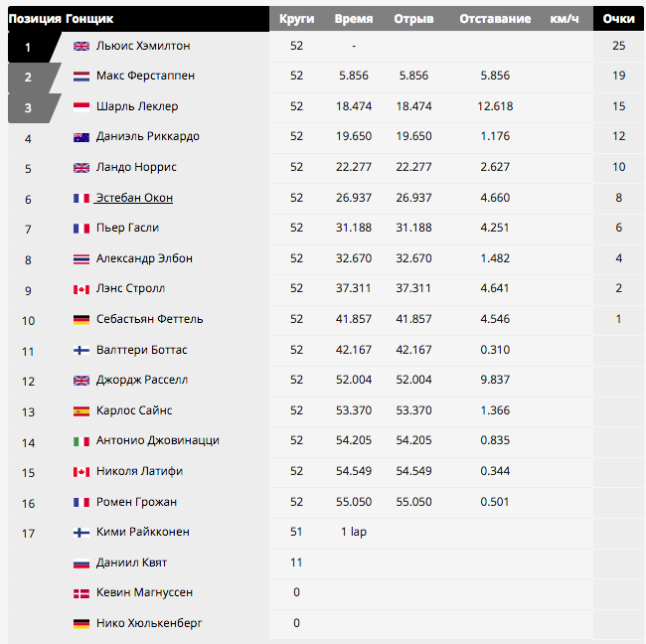Select the Круги column header

[296, 19]
